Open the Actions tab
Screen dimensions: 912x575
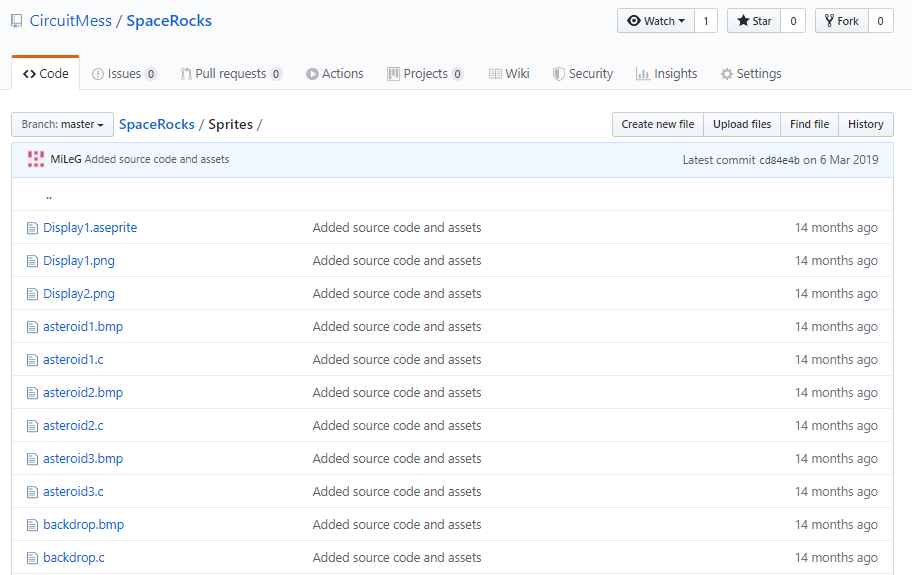pyautogui.click(x=334, y=74)
